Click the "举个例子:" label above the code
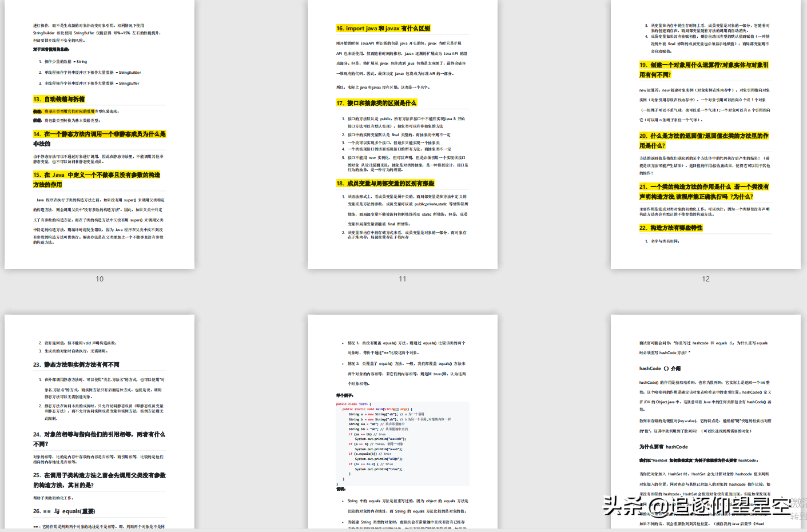Screen dimensions: 807x532 coord(344,395)
